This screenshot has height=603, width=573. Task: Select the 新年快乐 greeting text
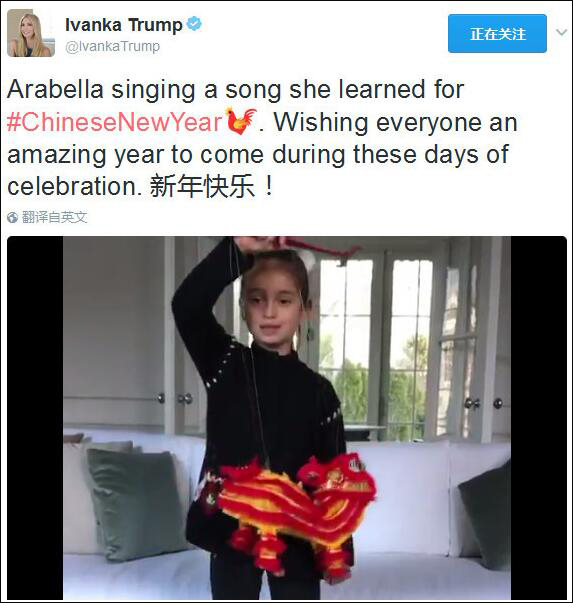202,187
